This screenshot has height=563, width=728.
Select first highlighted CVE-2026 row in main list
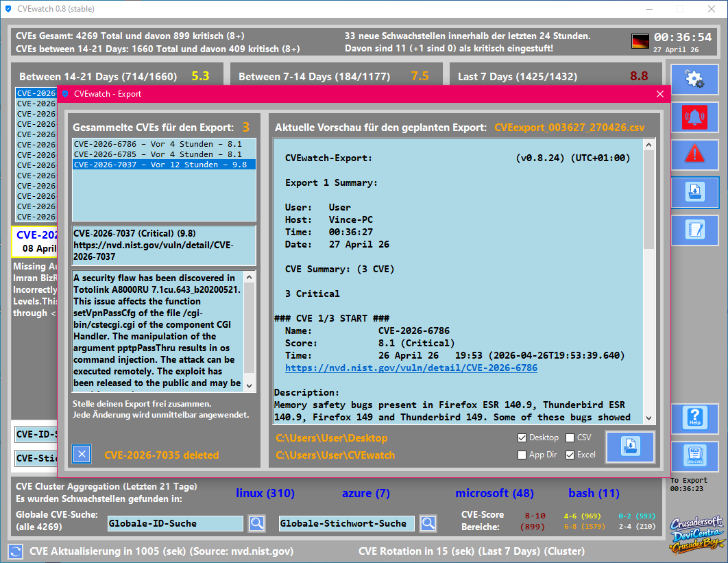point(36,93)
